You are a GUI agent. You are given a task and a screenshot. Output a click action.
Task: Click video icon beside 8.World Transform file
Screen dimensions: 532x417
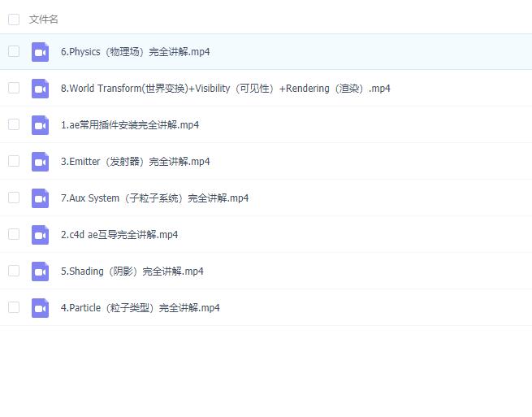tap(40, 89)
